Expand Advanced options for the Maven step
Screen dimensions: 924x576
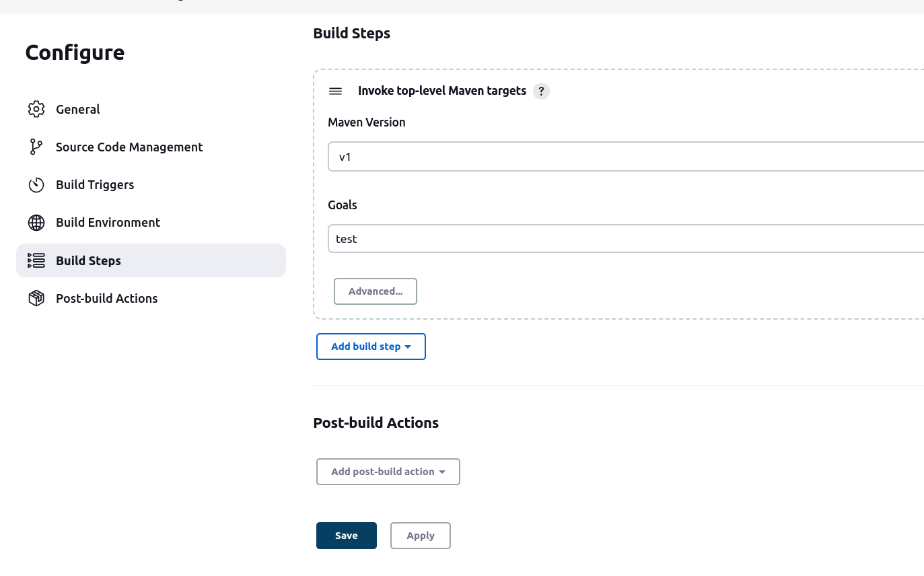click(375, 291)
